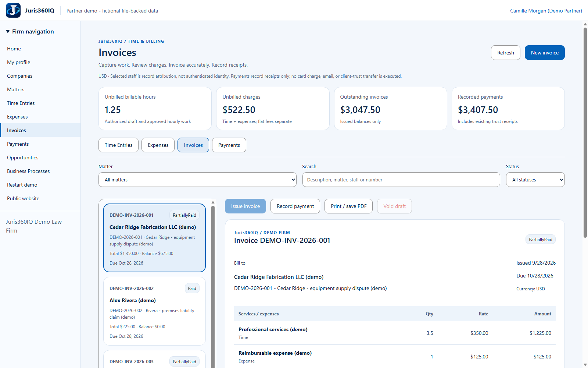Open Payments in sidebar navigation
Screen dimensions: 588x368
40,144
